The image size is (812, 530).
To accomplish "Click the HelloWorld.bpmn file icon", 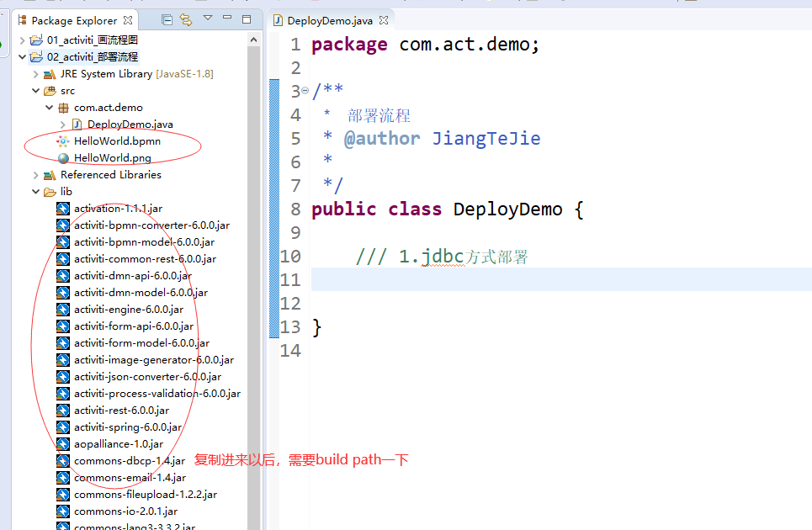I will 63,141.
